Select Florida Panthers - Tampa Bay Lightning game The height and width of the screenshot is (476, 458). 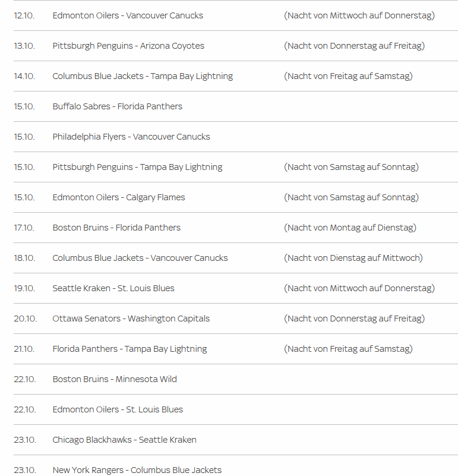coord(129,349)
